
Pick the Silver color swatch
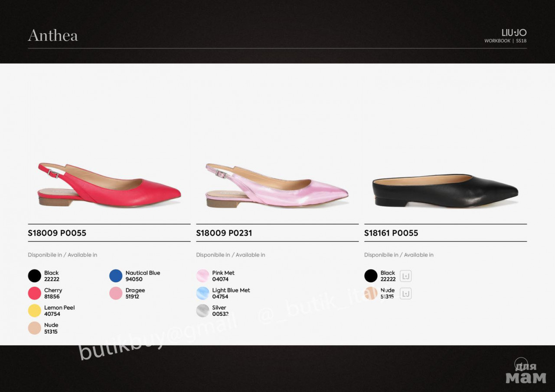click(202, 311)
